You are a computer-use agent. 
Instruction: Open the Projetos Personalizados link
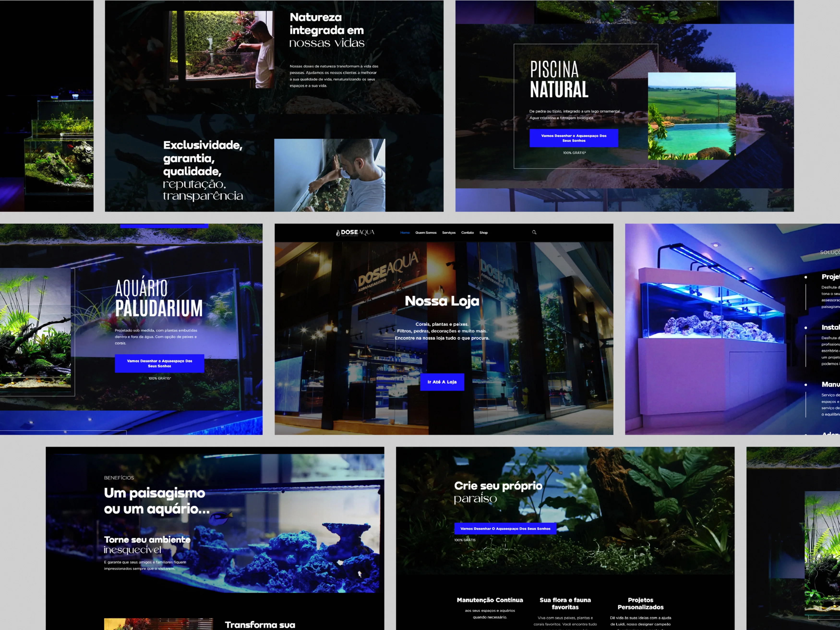click(641, 603)
